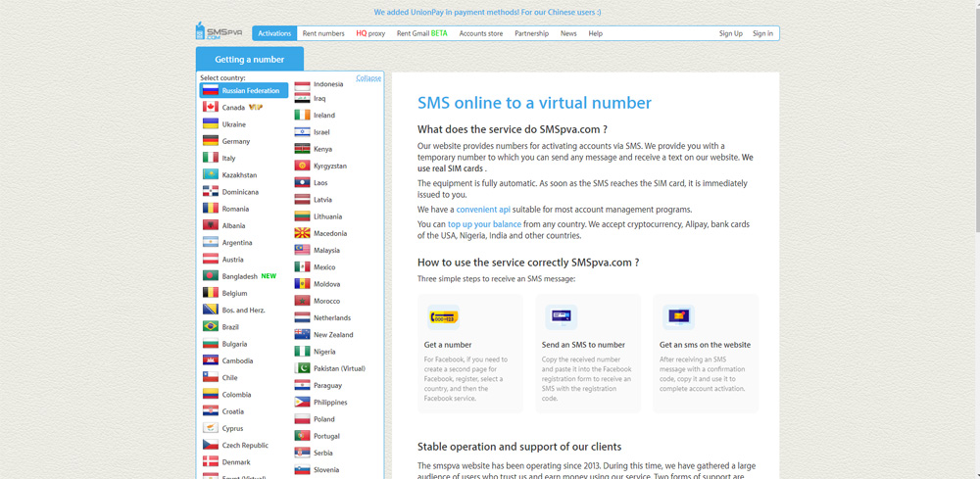Click the New Zealand flag icon

[302, 335]
